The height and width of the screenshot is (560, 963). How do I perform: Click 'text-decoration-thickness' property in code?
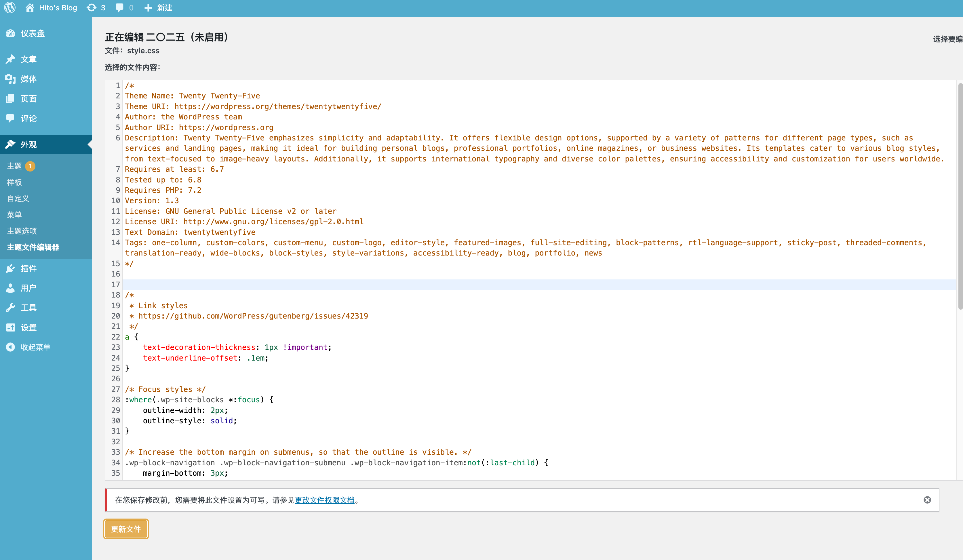point(199,347)
